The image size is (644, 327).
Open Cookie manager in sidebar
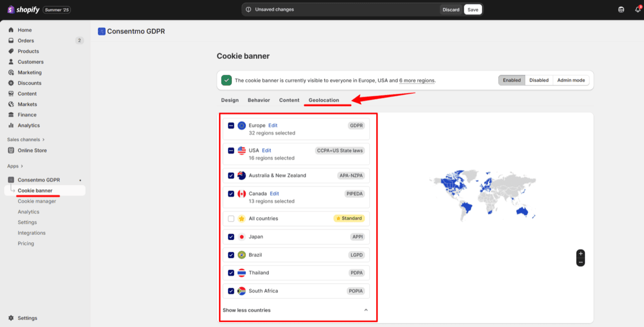coord(37,202)
